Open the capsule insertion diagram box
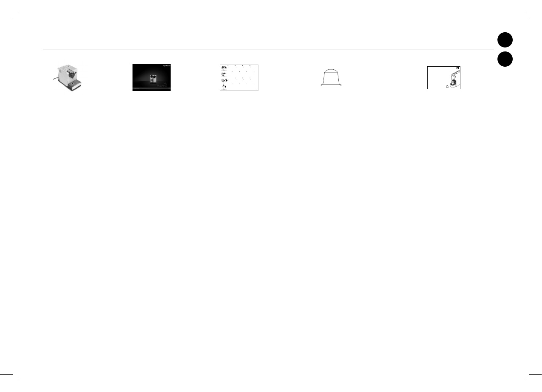The width and height of the screenshot is (542, 392). [444, 77]
